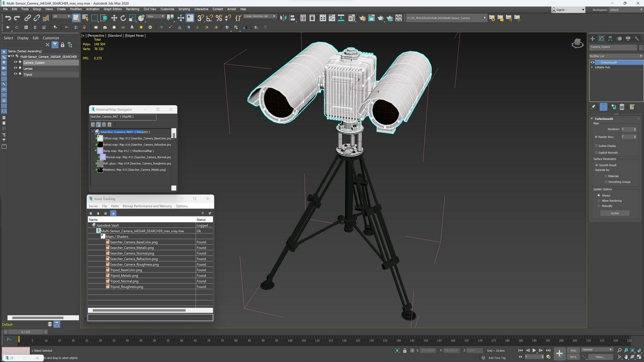Image resolution: width=644 pixels, height=362 pixels.
Task: Click Refresh icon in Asset Tracking toolbar
Action: (x=91, y=214)
